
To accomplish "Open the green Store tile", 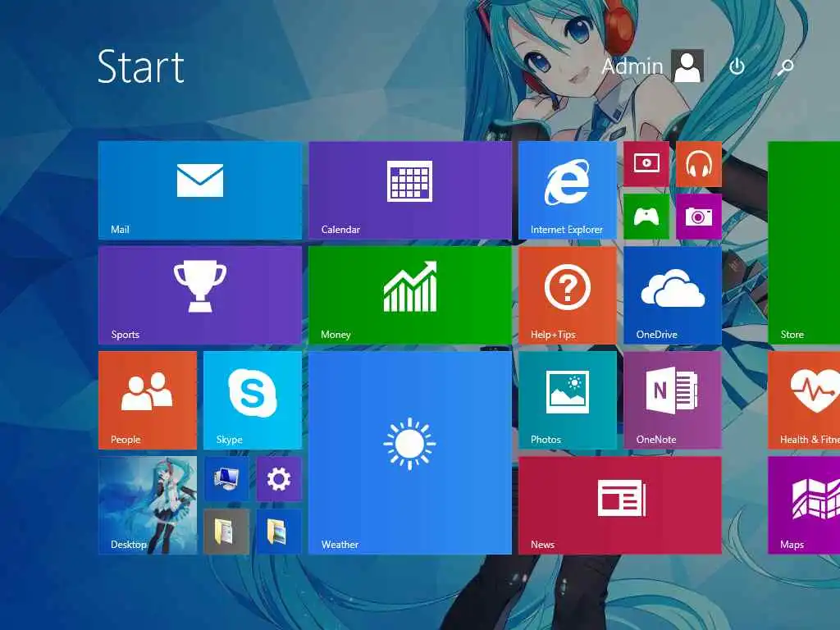I will [x=804, y=243].
